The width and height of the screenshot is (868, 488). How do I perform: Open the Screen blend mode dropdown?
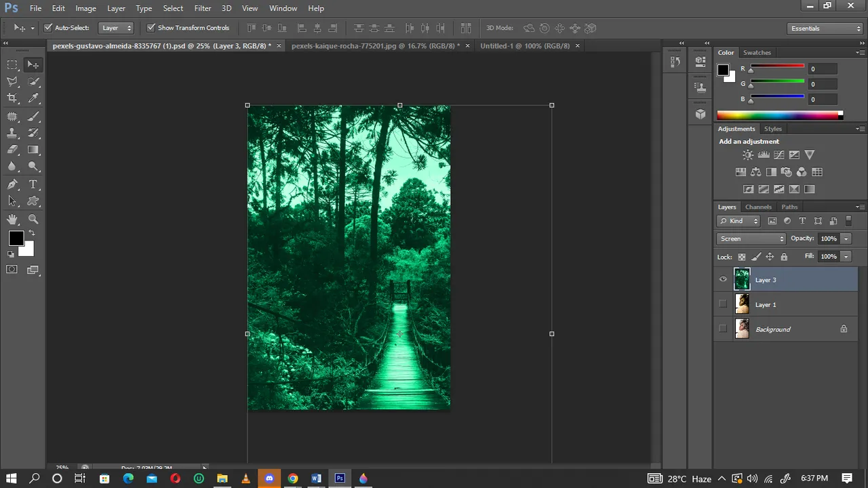pyautogui.click(x=751, y=239)
